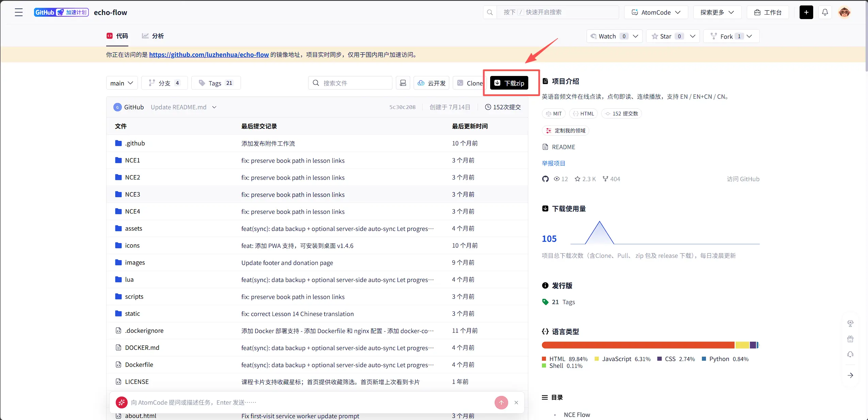The height and width of the screenshot is (420, 868).
Task: Focus the 搜索文件 input field
Action: tap(350, 83)
